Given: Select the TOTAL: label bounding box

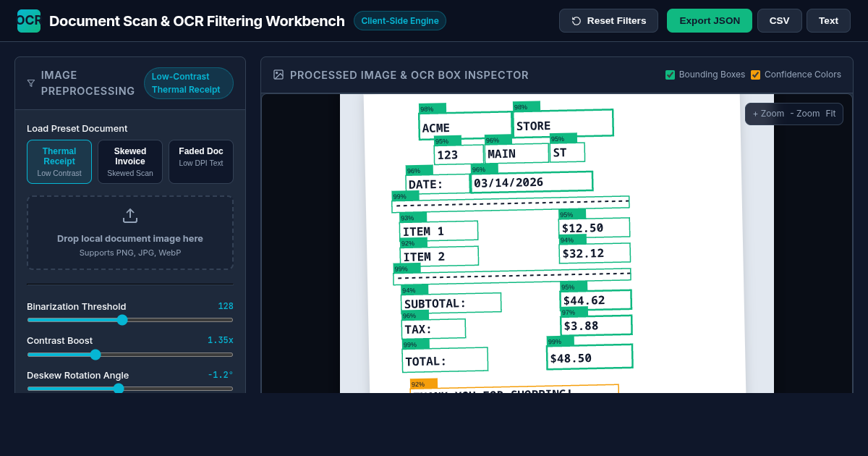Looking at the screenshot, I should pyautogui.click(x=445, y=360).
